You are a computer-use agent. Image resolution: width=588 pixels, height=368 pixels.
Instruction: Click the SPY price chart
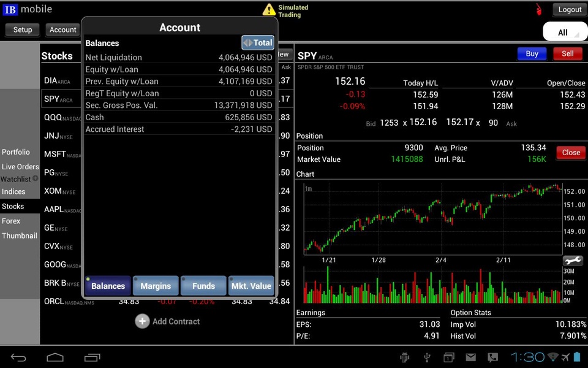click(433, 219)
